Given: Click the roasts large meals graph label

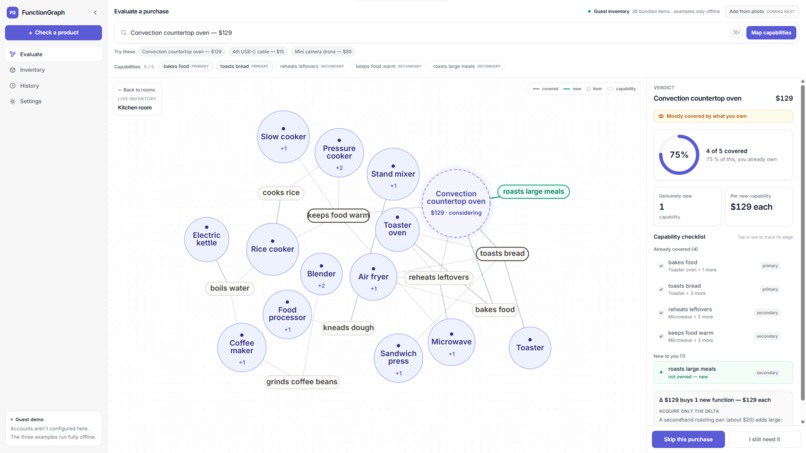Looking at the screenshot, I should click(534, 192).
